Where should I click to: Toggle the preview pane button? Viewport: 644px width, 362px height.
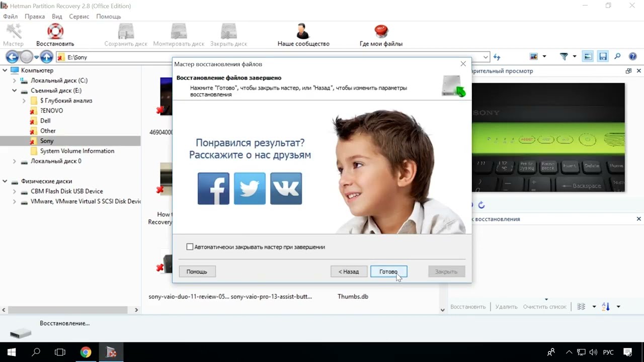coord(588,57)
